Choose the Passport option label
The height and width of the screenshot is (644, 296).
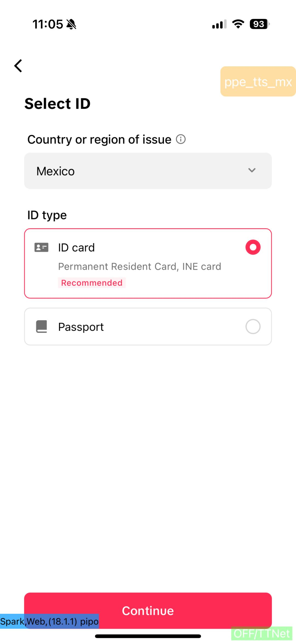81,327
